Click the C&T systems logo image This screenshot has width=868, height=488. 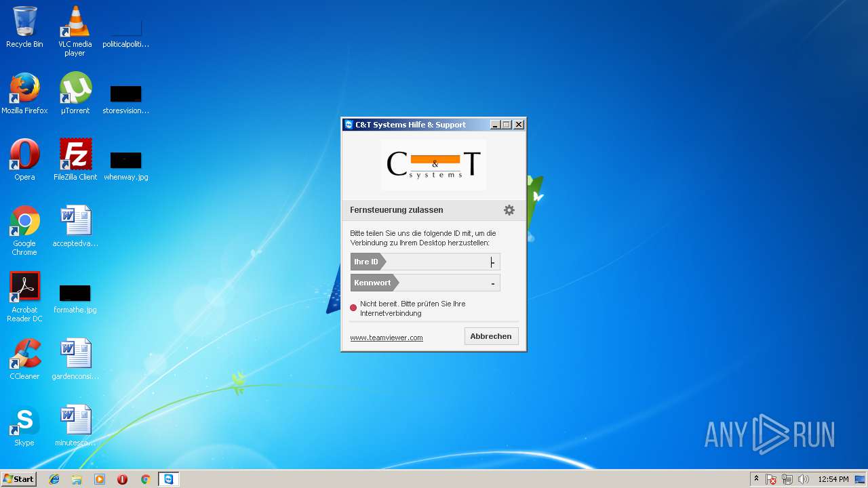pos(434,165)
